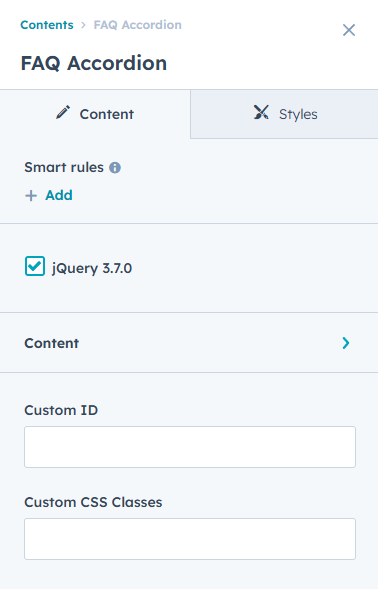
Task: Click the Custom ID field label
Action: pyautogui.click(x=61, y=410)
